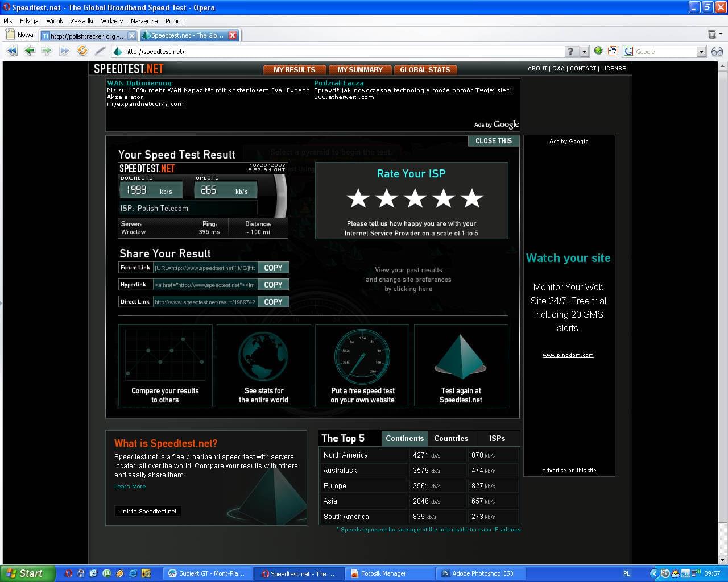
Task: Open the GLOBAL STATS tab
Action: [x=425, y=70]
